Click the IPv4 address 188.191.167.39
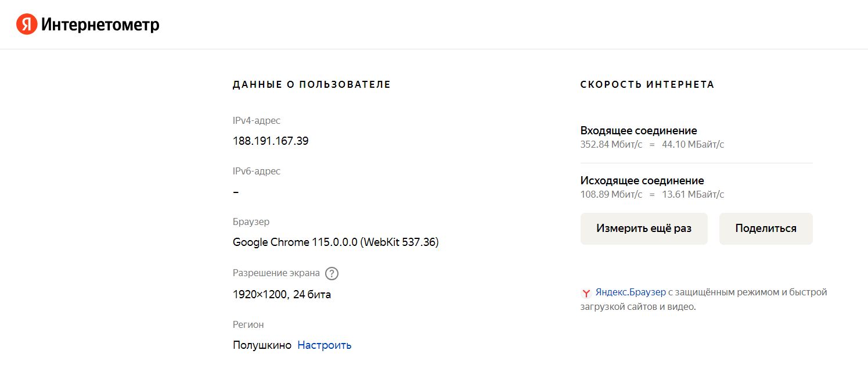 [271, 141]
